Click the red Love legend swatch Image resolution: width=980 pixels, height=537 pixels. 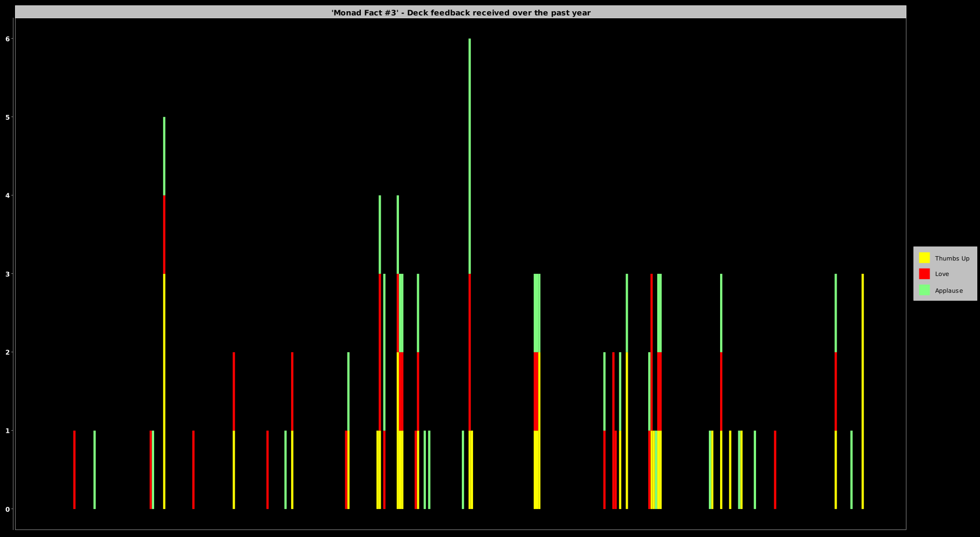coord(924,274)
